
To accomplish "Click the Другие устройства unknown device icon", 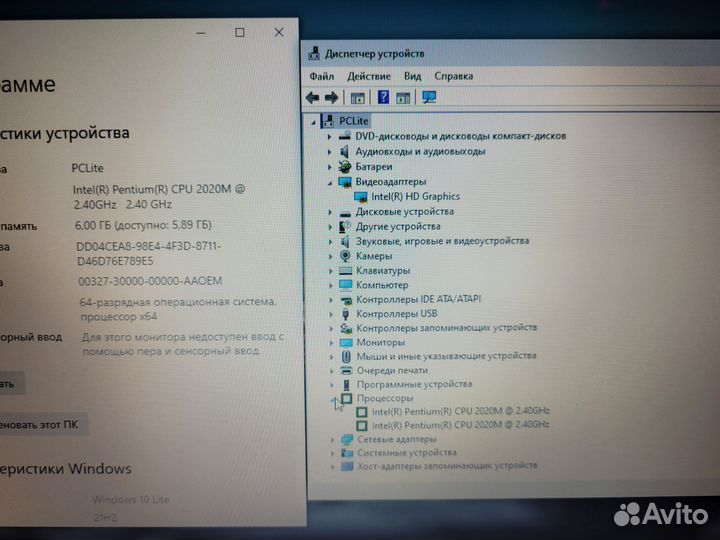I will click(x=345, y=226).
